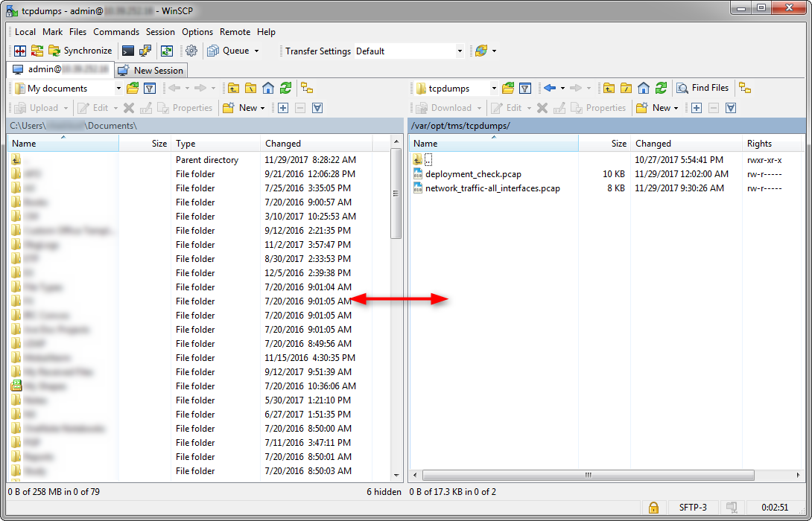Switch to the New Session tab
This screenshot has height=521, width=812.
(x=150, y=70)
